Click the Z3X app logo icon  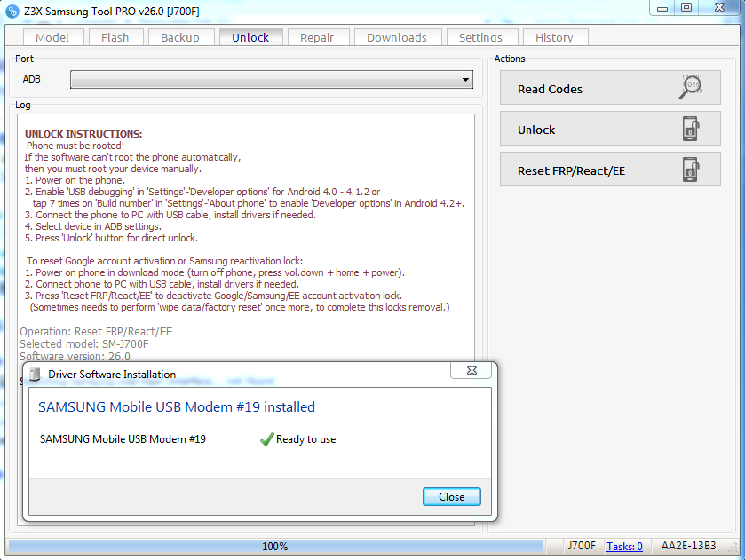pos(12,11)
